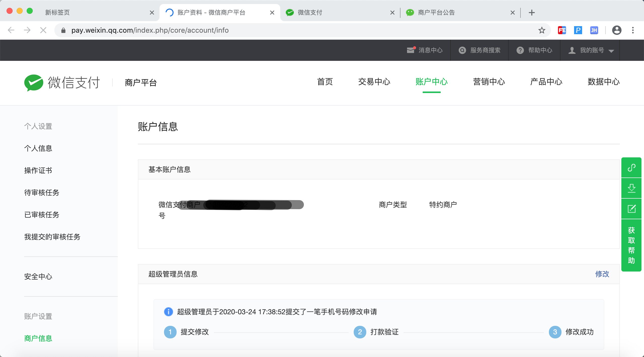644x357 pixels.
Task: Click the red FE browser extension icon
Action: [x=562, y=30]
